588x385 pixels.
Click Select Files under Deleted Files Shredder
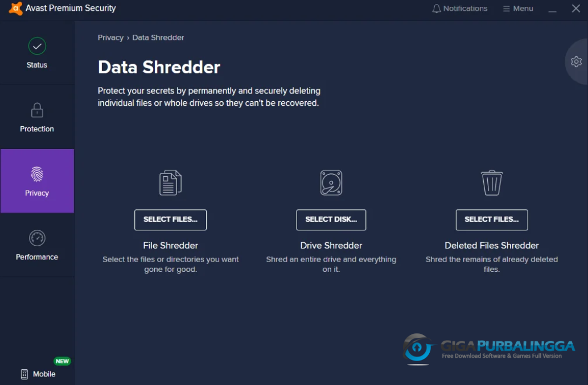click(492, 220)
